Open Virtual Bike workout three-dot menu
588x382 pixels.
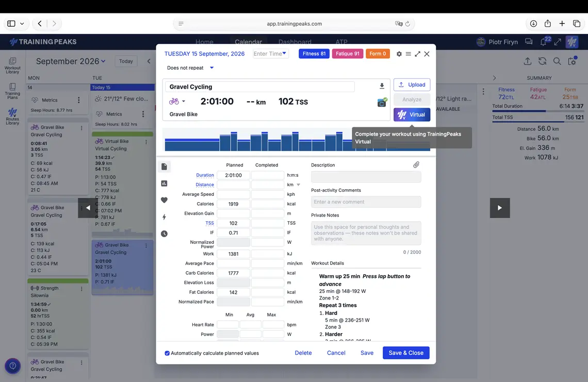146,142
